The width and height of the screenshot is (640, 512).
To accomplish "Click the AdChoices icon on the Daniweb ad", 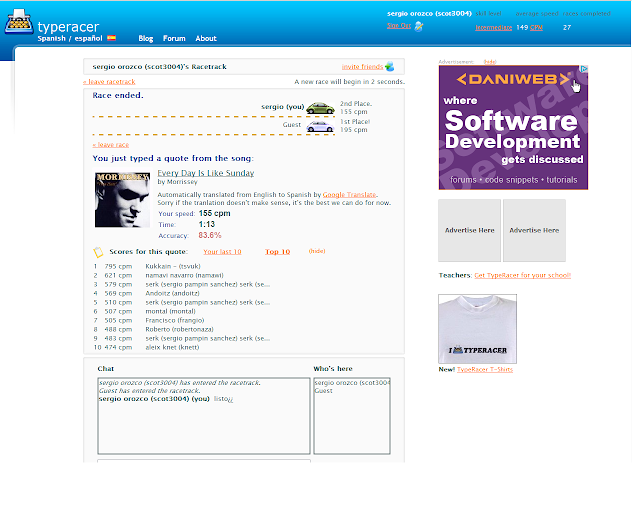I will click(x=584, y=69).
